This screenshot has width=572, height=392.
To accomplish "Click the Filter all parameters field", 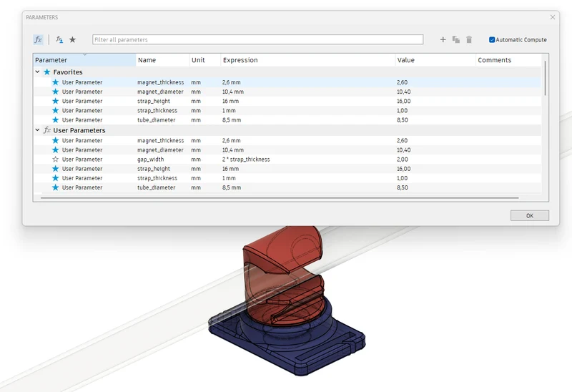I will pyautogui.click(x=258, y=39).
